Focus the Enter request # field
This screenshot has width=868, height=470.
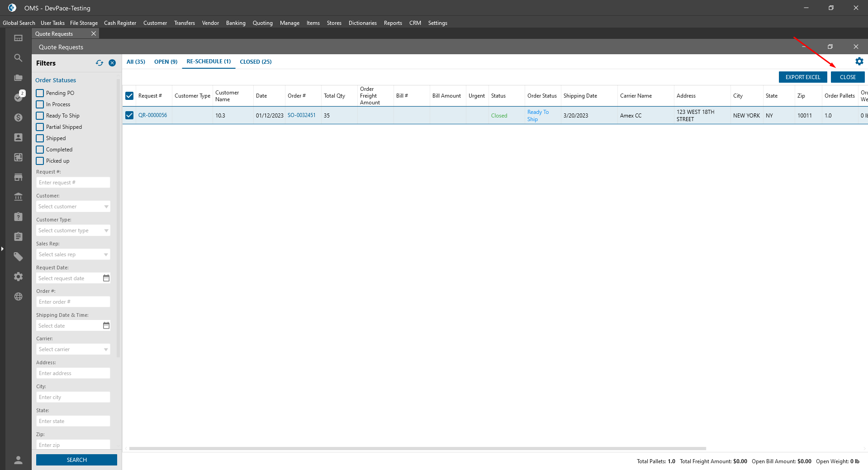(x=73, y=183)
